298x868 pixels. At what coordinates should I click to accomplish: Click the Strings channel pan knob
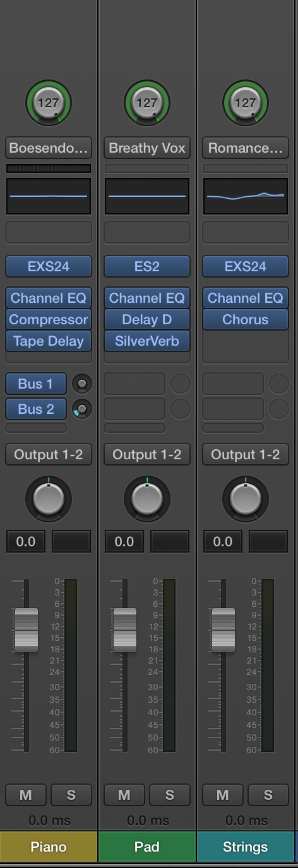tap(246, 499)
